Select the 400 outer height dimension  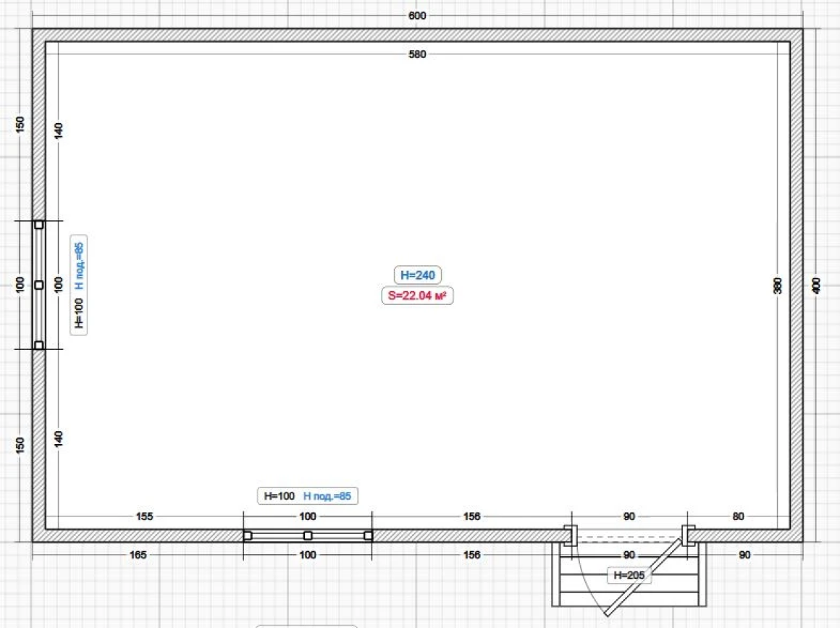(x=817, y=285)
